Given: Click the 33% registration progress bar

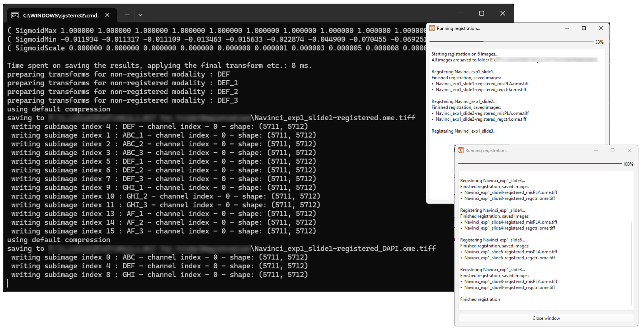Looking at the screenshot, I should [x=511, y=42].
